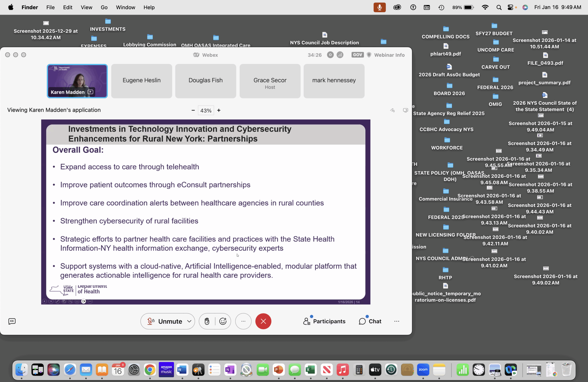The height and width of the screenshot is (382, 588).
Task: Click the raise hand icon
Action: pyautogui.click(x=207, y=321)
